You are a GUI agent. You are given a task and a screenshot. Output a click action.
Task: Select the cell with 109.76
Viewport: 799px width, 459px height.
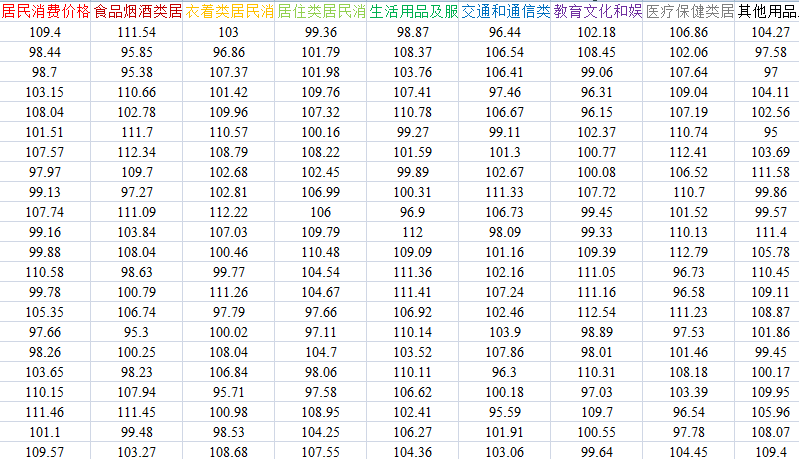(321, 92)
